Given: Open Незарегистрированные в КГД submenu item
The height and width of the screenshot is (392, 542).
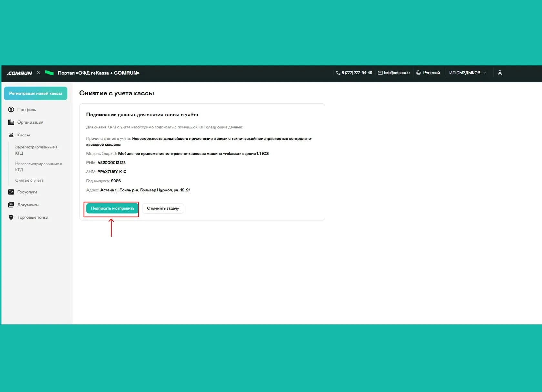Looking at the screenshot, I should [x=38, y=167].
